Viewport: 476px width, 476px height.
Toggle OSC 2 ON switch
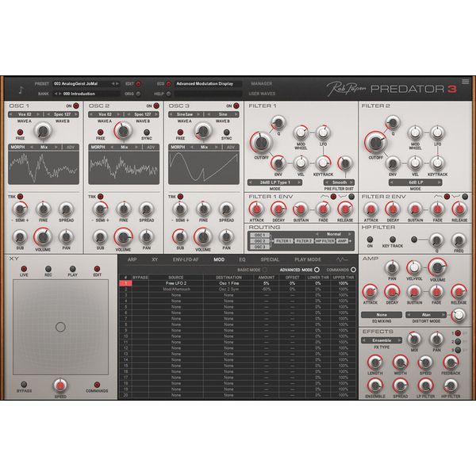[156, 106]
